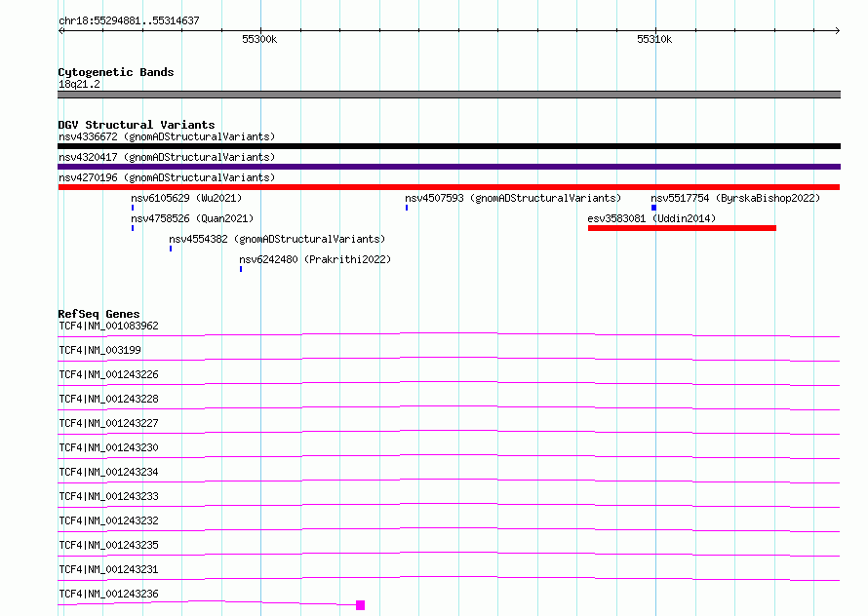Click the red esv3583081 variant bar

682,228
